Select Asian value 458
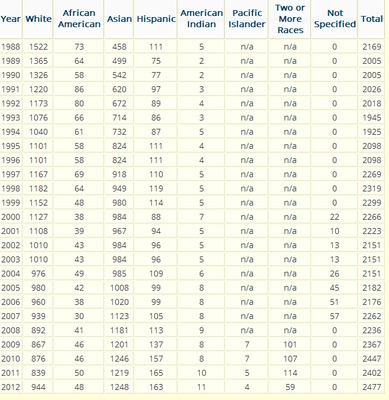389x400 pixels. [119, 47]
